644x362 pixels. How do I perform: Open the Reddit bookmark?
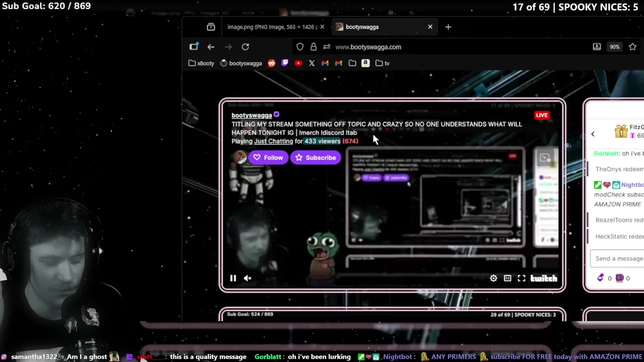pyautogui.click(x=272, y=63)
